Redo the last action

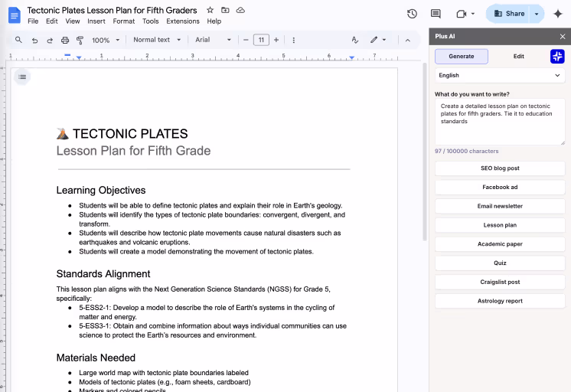50,40
